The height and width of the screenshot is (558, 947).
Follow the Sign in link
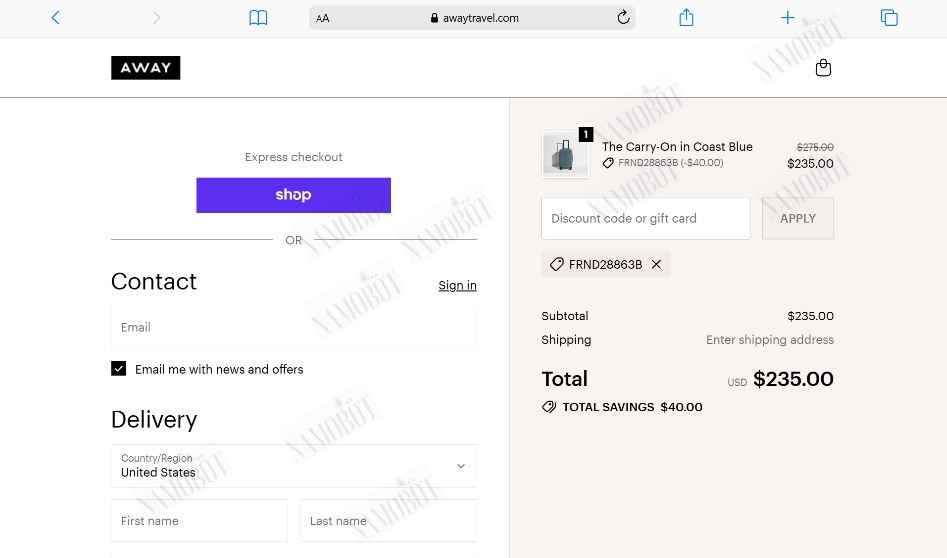[457, 285]
